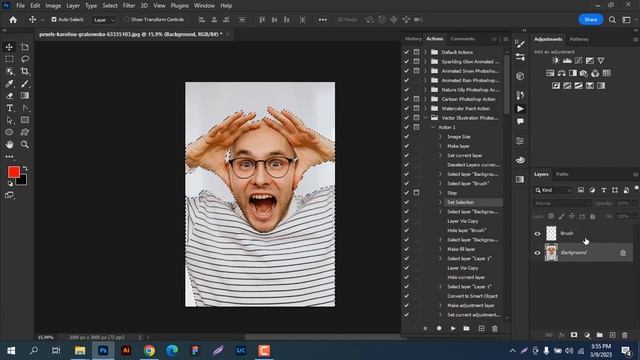The height and width of the screenshot is (360, 640).
Task: Toggle checkmark for Set Selection step
Action: point(407,202)
